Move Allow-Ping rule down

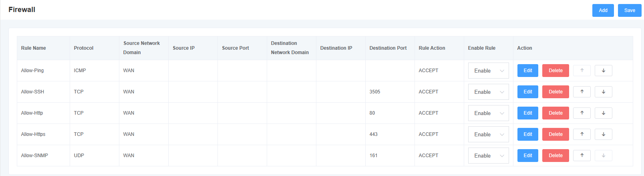tap(604, 71)
